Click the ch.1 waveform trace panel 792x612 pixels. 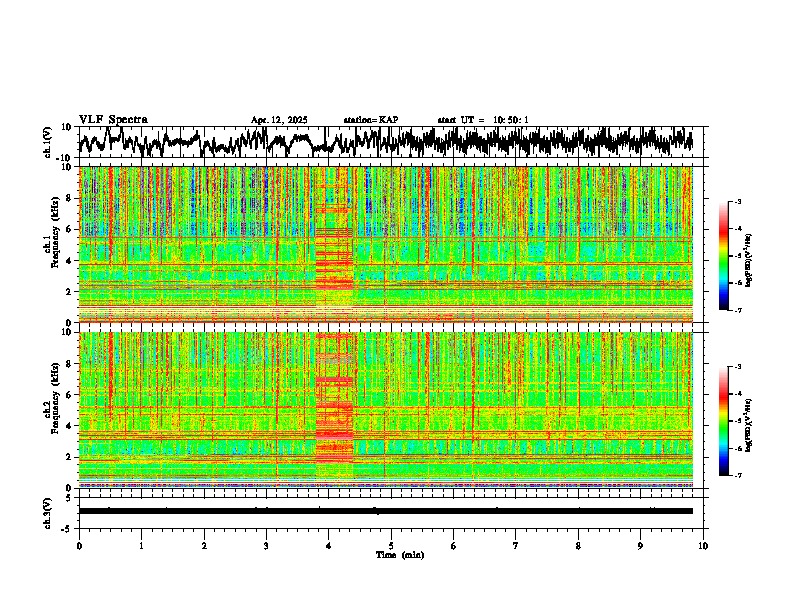391,142
